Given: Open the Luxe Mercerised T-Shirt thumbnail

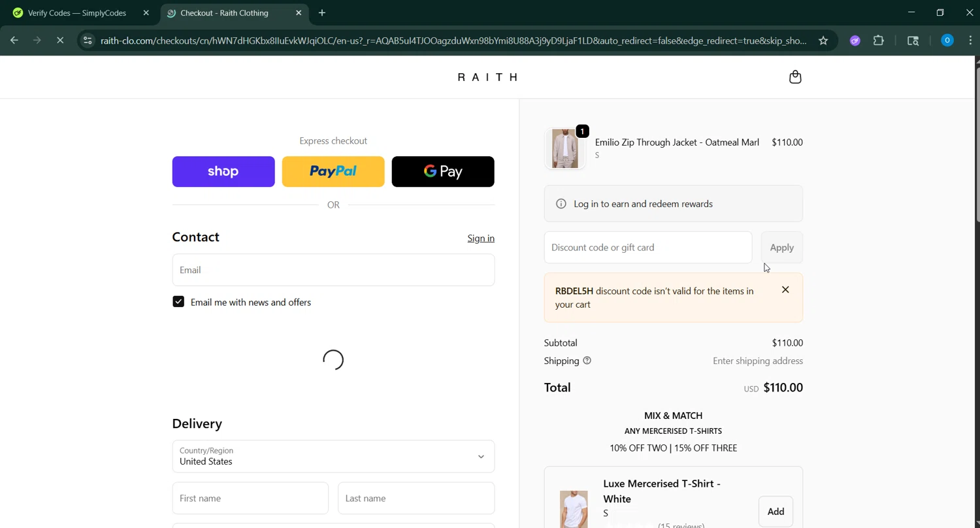Looking at the screenshot, I should (574, 510).
